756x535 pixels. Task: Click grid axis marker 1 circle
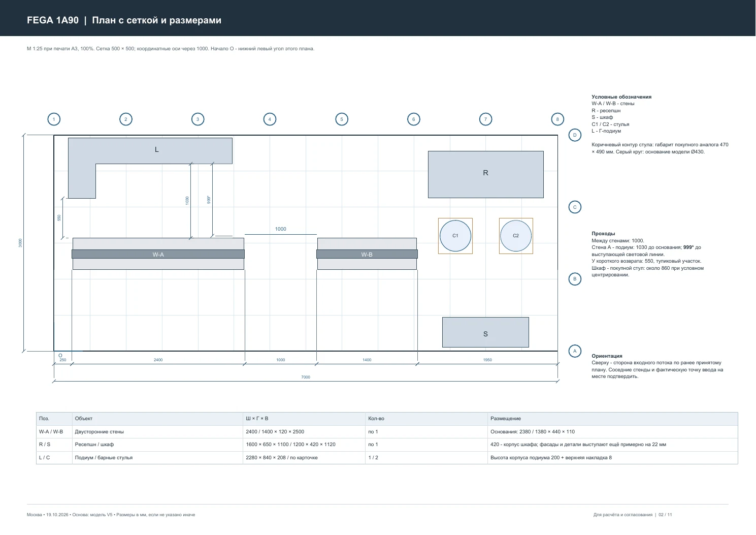coord(54,119)
